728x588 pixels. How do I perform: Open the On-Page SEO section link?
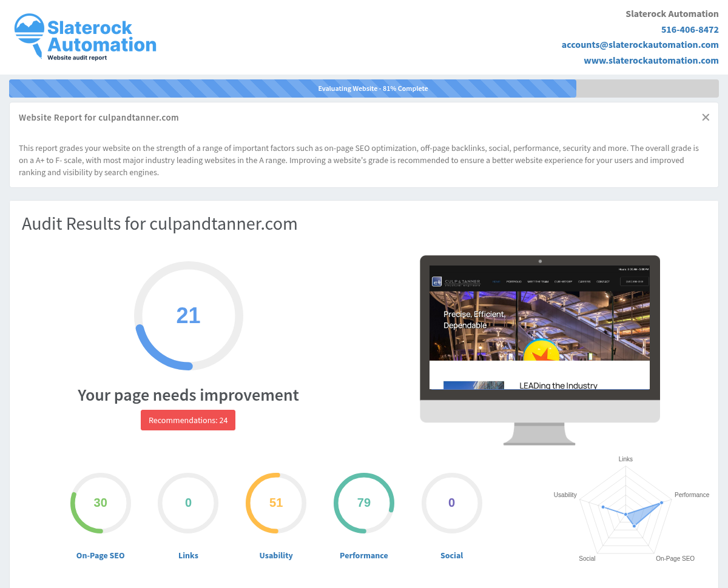click(x=101, y=555)
